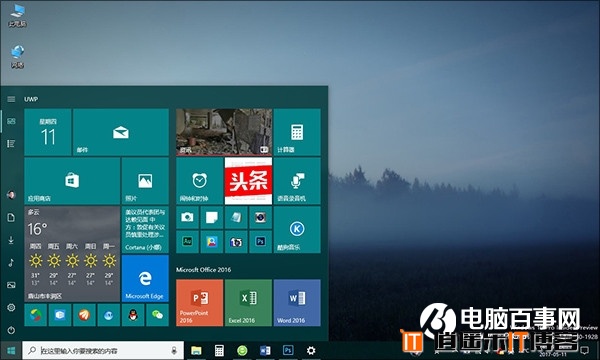Click the Windows Start button

pyautogui.click(x=11, y=350)
